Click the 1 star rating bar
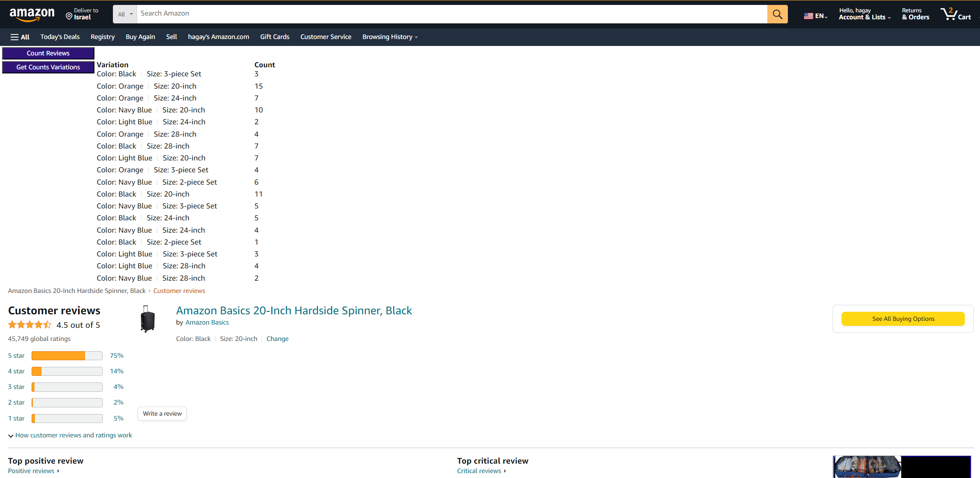Screen dimensions: 980x478 click(67, 419)
